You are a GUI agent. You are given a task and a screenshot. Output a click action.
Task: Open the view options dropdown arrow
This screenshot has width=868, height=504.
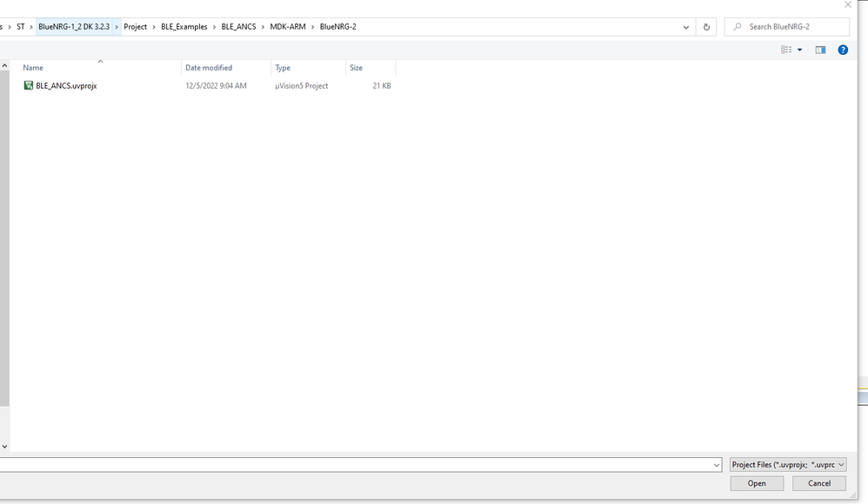(x=799, y=50)
